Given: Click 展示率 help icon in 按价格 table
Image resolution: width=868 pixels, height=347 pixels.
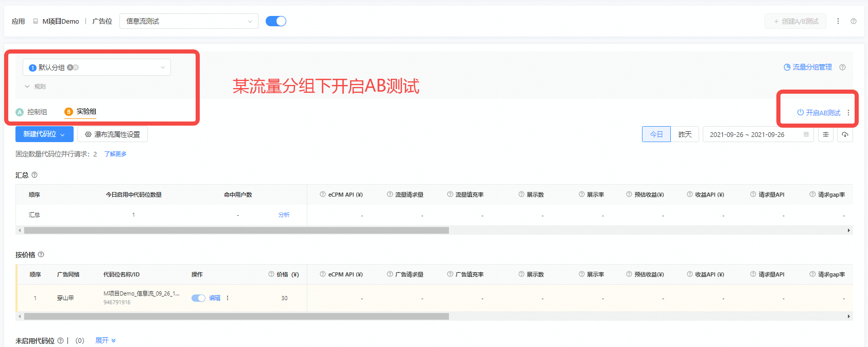Looking at the screenshot, I should pos(582,274).
